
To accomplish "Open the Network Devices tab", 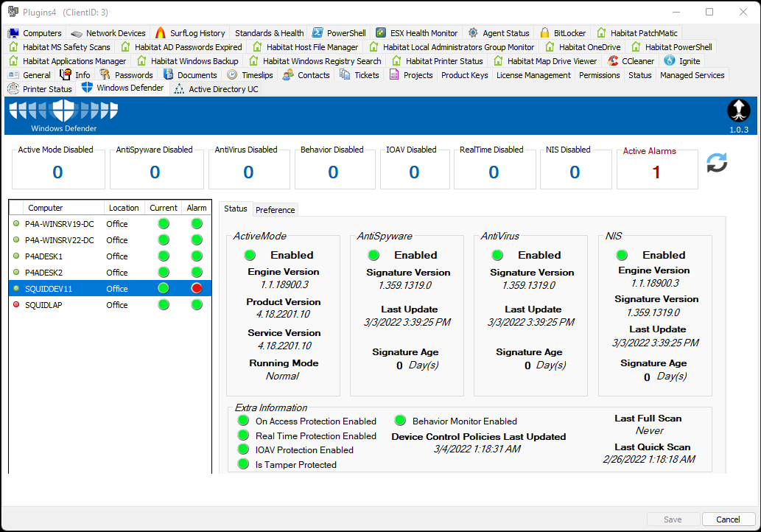I will (x=108, y=33).
